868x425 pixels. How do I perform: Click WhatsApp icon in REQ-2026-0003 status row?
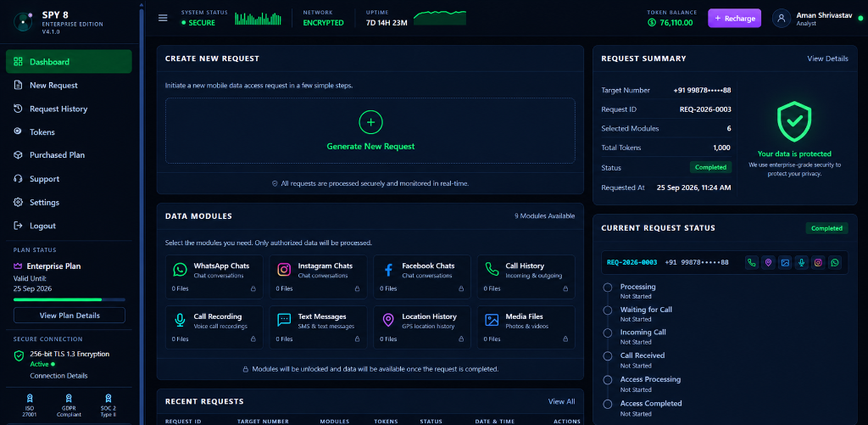point(835,263)
